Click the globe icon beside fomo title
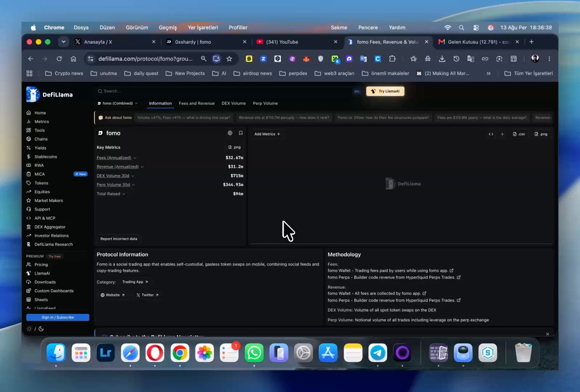580x392 pixels. 230,133
